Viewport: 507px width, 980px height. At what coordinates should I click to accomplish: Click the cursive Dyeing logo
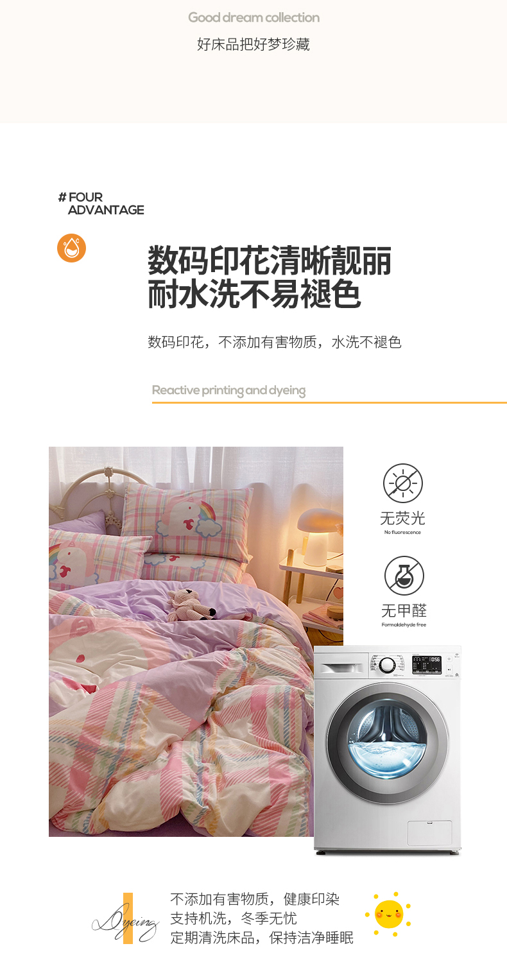pyautogui.click(x=126, y=922)
